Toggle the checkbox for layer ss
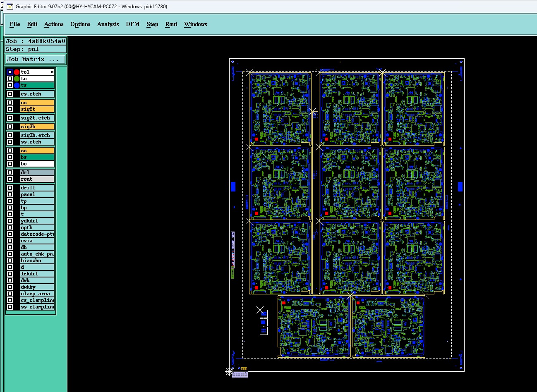Image resolution: width=537 pixels, height=392 pixels. 10,151
